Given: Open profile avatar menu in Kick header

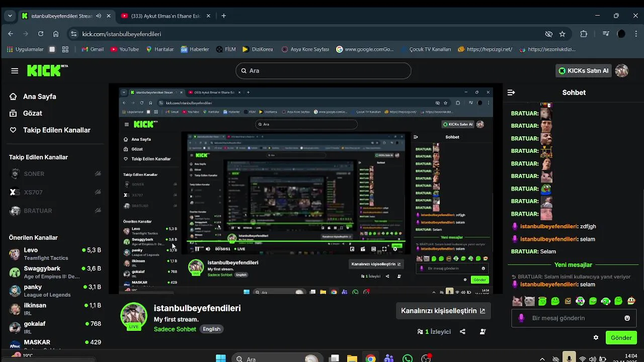Looking at the screenshot, I should click(622, 71).
